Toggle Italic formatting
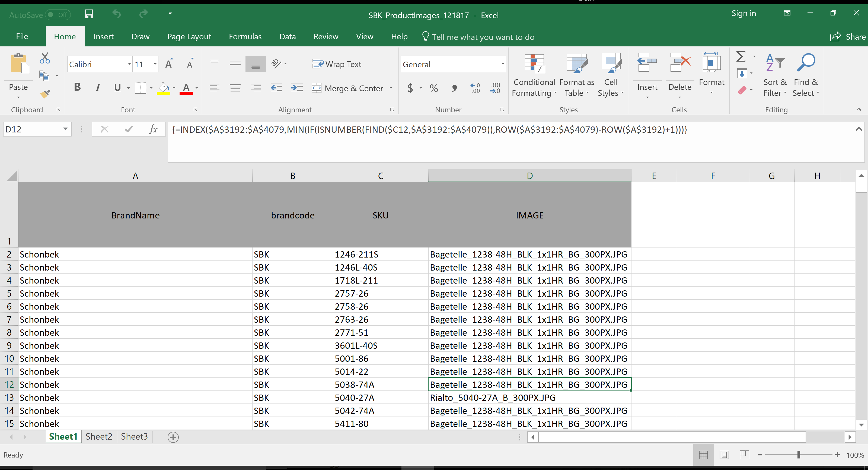 (x=98, y=88)
